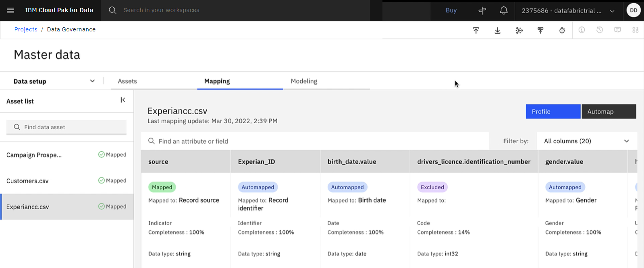The image size is (644, 268).
Task: Click 'Gender' mapped-to value
Action: click(586, 200)
